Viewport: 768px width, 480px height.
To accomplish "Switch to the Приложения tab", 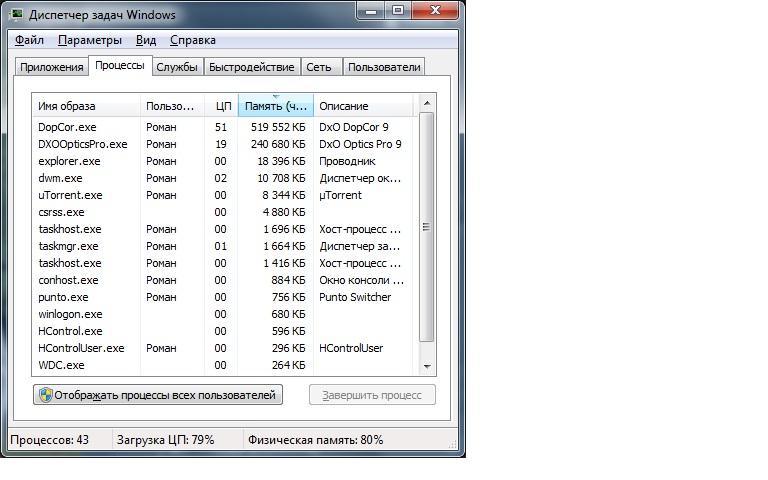I will point(51,67).
